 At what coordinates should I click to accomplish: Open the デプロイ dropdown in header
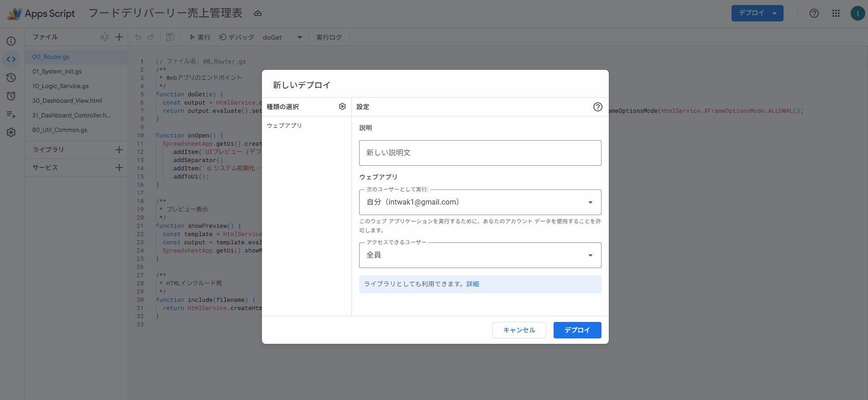coord(757,13)
